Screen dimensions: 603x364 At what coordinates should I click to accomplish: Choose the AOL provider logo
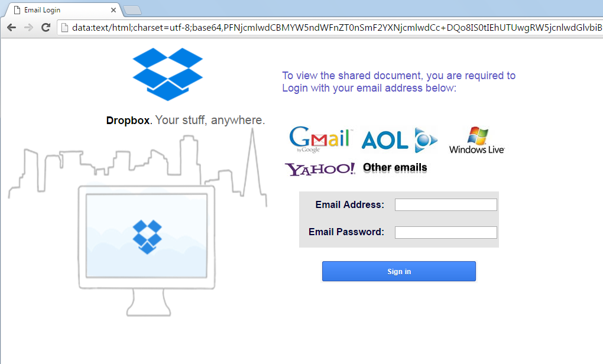pos(399,139)
